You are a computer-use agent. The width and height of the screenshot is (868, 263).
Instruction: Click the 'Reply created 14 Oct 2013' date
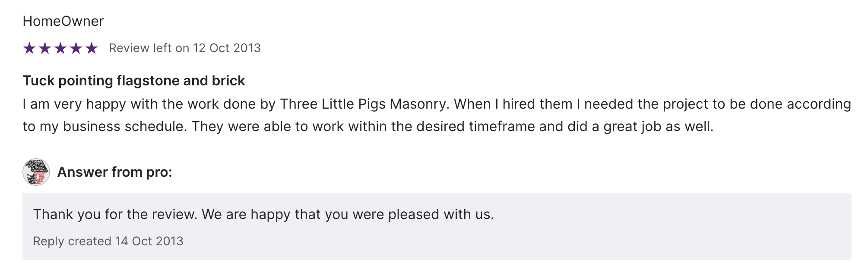point(108,241)
